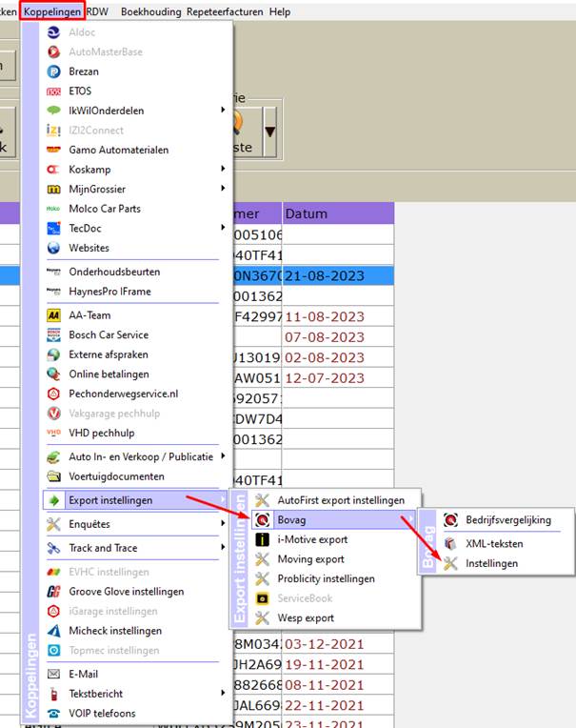Select HaynesPro IFrame entry
The width and height of the screenshot is (576, 728).
click(109, 292)
